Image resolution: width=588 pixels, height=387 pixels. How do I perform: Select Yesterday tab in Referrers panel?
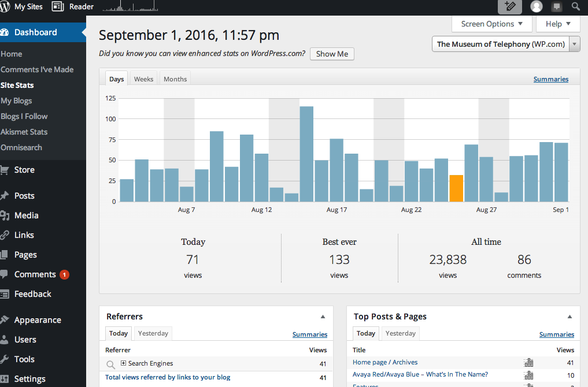pos(153,333)
